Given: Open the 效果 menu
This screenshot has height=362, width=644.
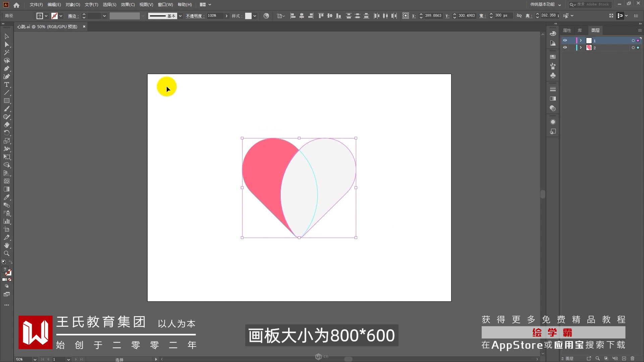Looking at the screenshot, I should 127,5.
